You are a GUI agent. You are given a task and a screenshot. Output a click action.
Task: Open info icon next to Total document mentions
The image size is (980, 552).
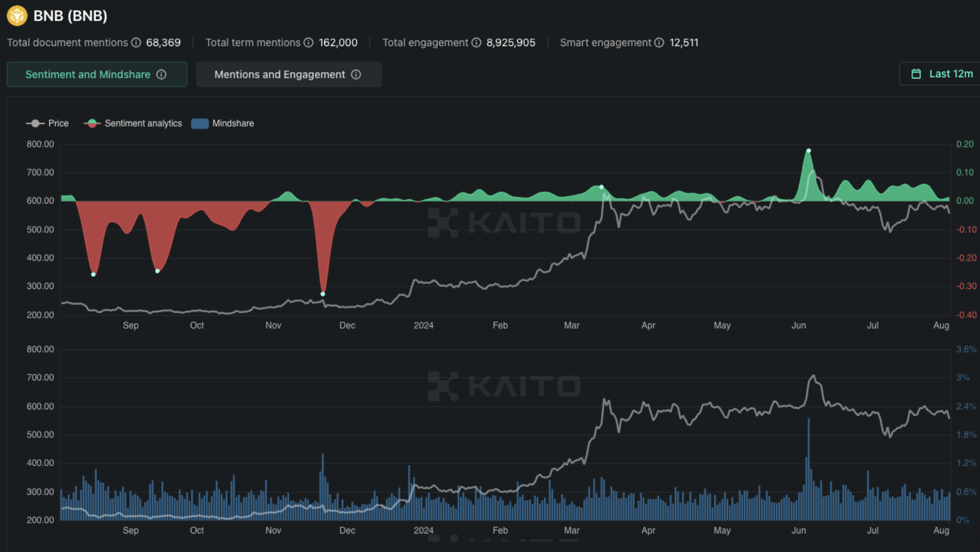pos(136,43)
